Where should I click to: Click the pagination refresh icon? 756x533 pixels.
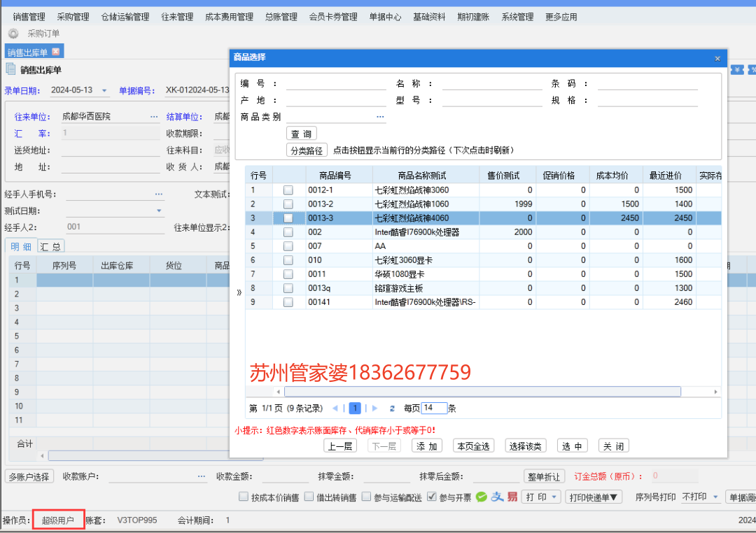pyautogui.click(x=392, y=408)
